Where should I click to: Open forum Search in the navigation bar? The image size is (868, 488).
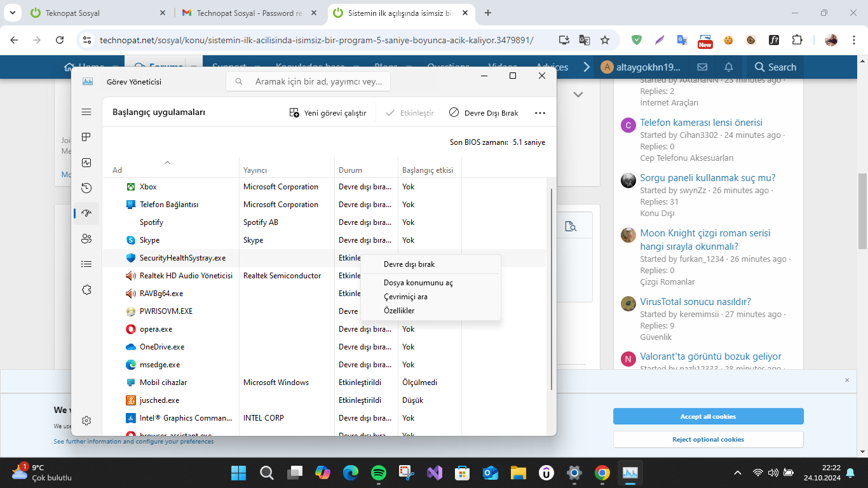click(775, 67)
